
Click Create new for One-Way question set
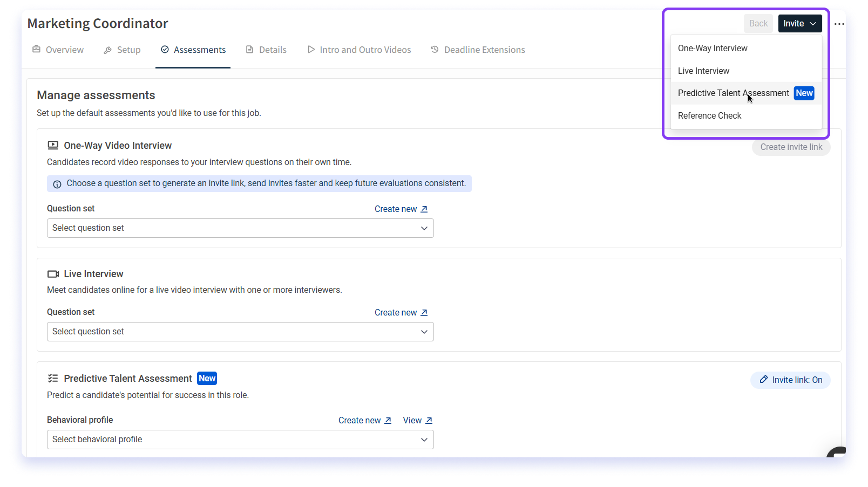coord(401,209)
